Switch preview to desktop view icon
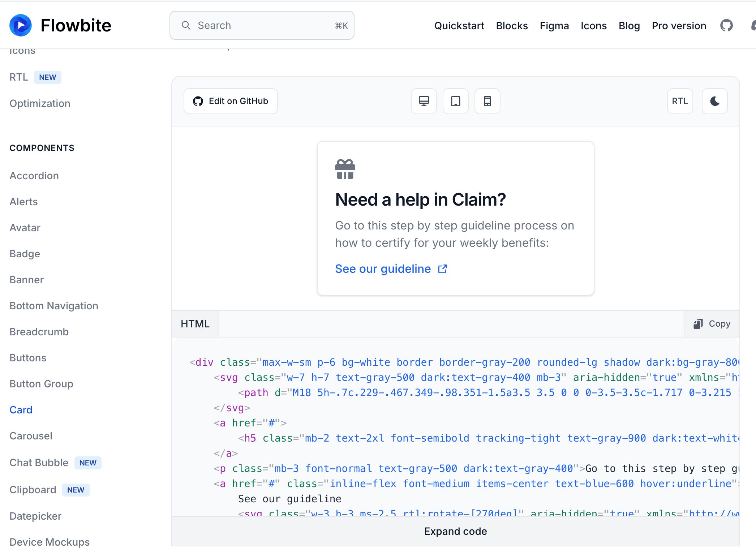This screenshot has width=756, height=550. [424, 101]
